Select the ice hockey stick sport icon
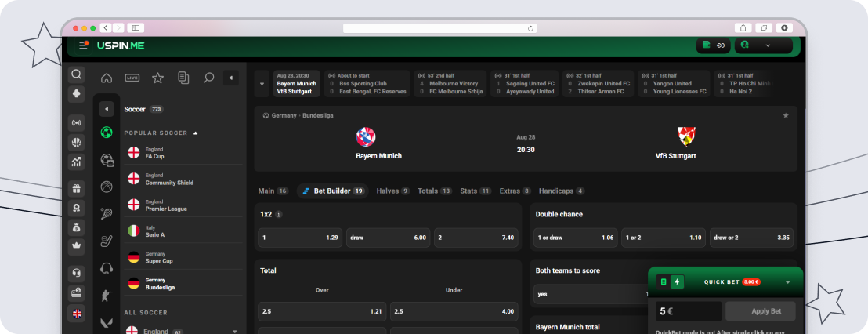This screenshot has width=868, height=334. click(107, 241)
